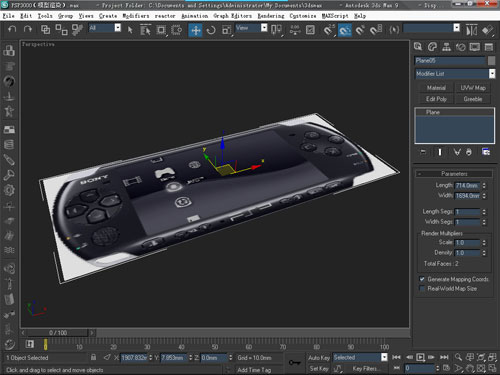Apply the Material modifier button

[x=436, y=88]
